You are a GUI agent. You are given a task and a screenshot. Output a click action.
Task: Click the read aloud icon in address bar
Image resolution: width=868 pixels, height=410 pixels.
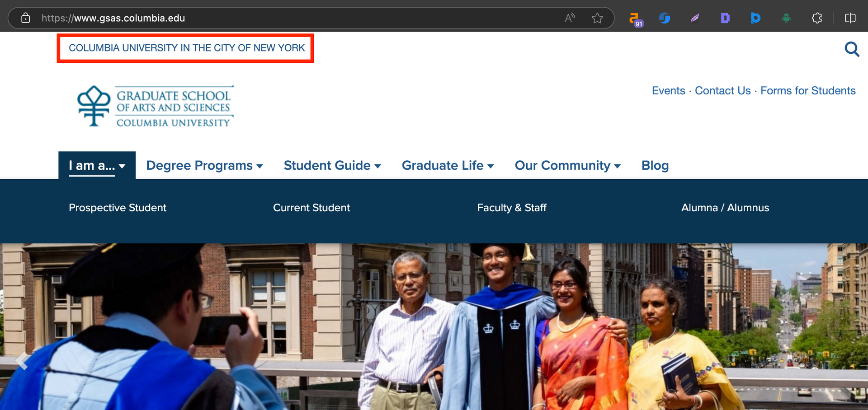click(570, 18)
